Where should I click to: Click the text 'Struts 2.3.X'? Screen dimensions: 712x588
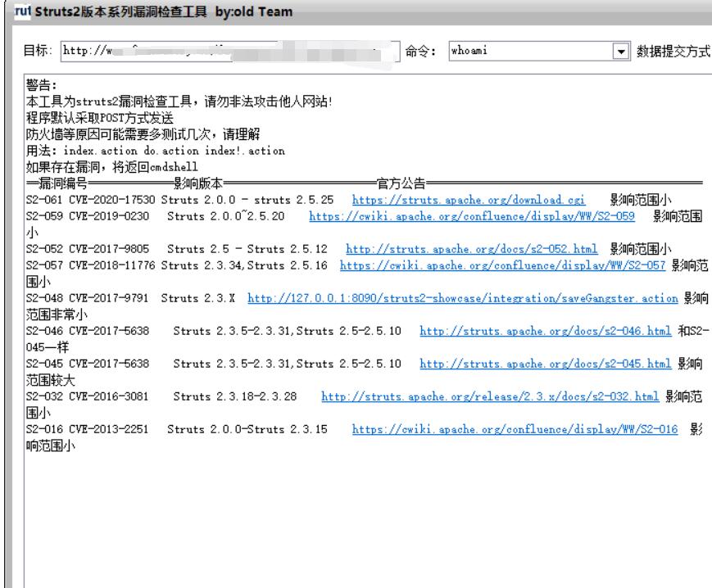pyautogui.click(x=198, y=299)
